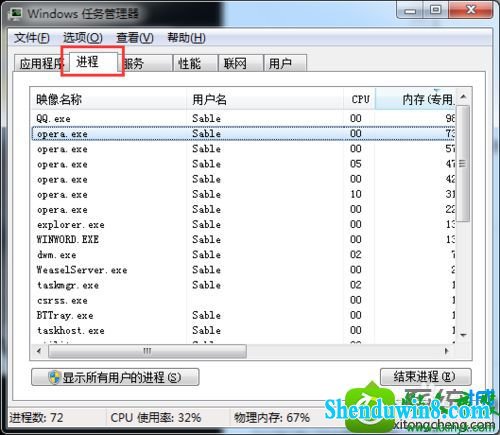Click 结束进程(E) button

(x=426, y=377)
